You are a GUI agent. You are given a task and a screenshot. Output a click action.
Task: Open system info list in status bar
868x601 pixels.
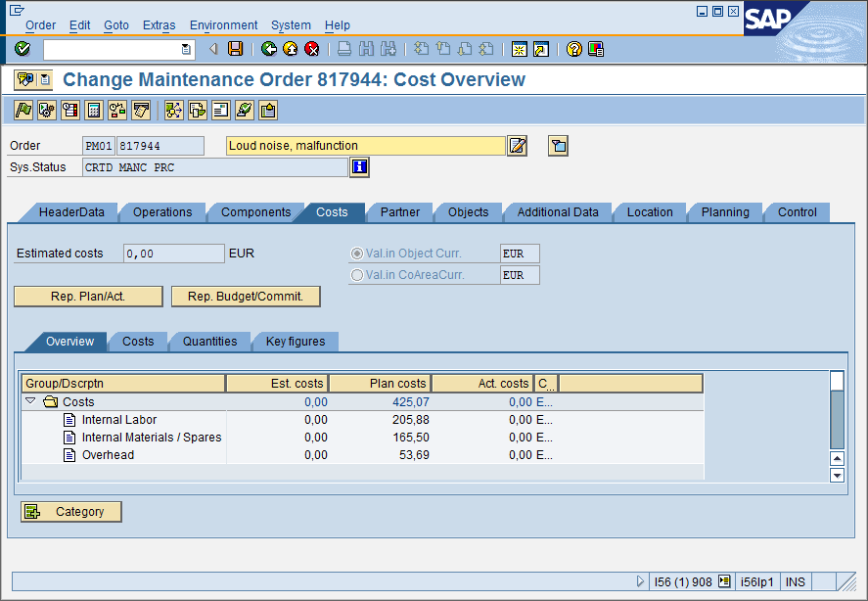click(x=724, y=581)
